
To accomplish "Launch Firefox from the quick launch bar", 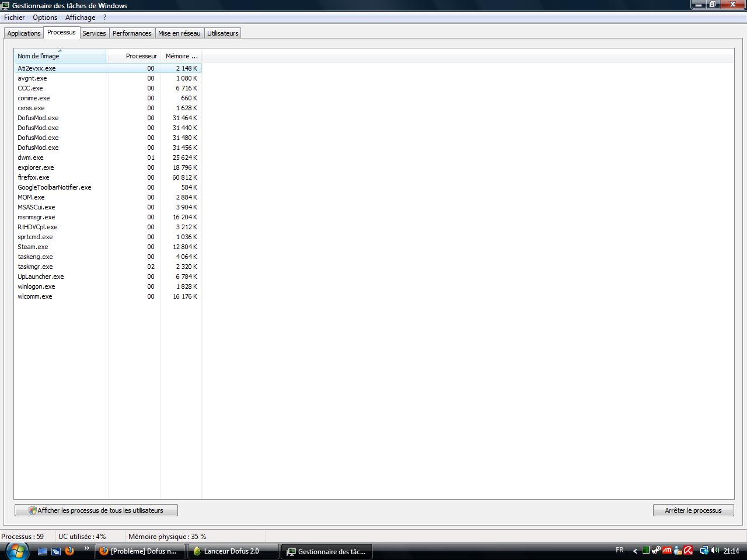I will [x=69, y=551].
